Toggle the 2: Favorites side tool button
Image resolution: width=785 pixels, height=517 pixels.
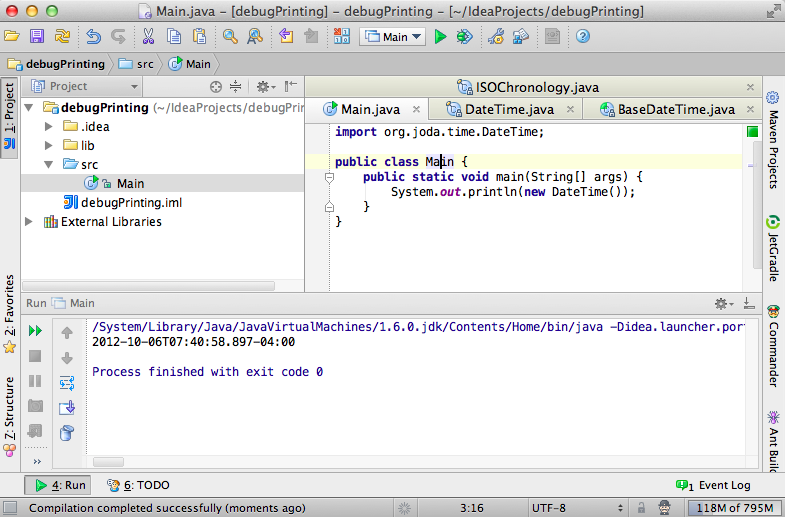tap(9, 313)
